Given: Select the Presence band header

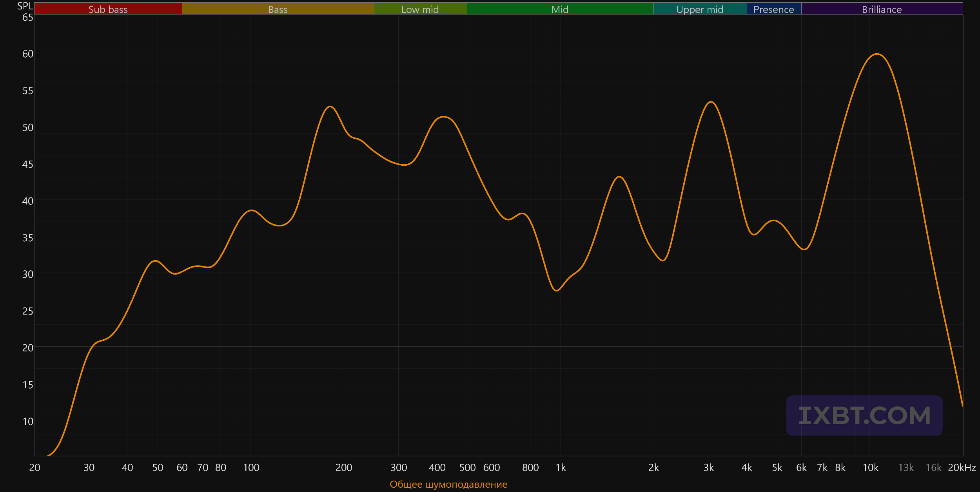Looking at the screenshot, I should 774,9.
